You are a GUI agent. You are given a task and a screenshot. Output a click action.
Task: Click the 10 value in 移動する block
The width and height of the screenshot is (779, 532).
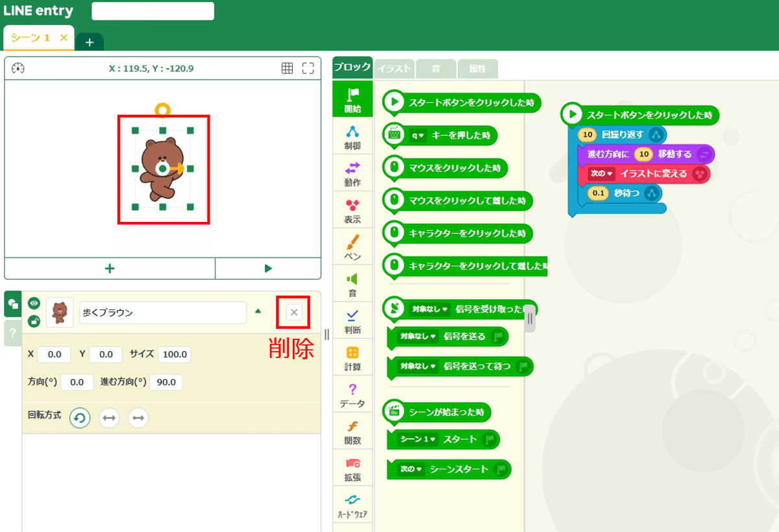(643, 154)
